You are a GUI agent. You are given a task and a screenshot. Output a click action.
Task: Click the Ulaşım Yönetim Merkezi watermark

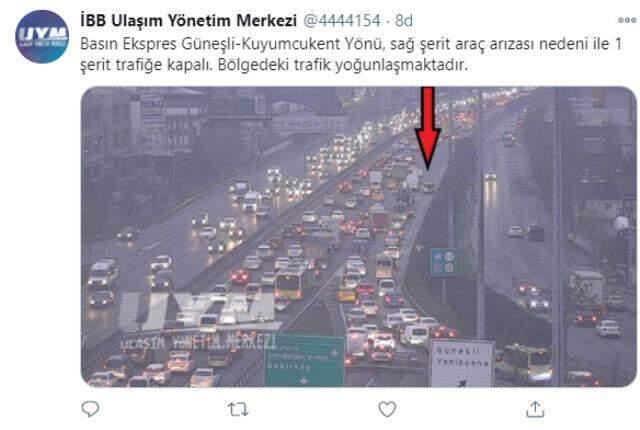pos(199,342)
